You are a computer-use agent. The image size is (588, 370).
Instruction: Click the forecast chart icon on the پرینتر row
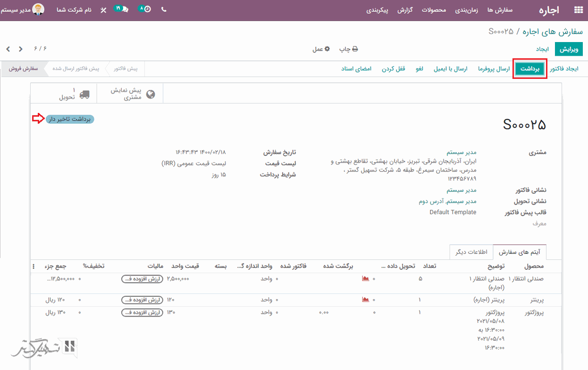[x=365, y=299]
